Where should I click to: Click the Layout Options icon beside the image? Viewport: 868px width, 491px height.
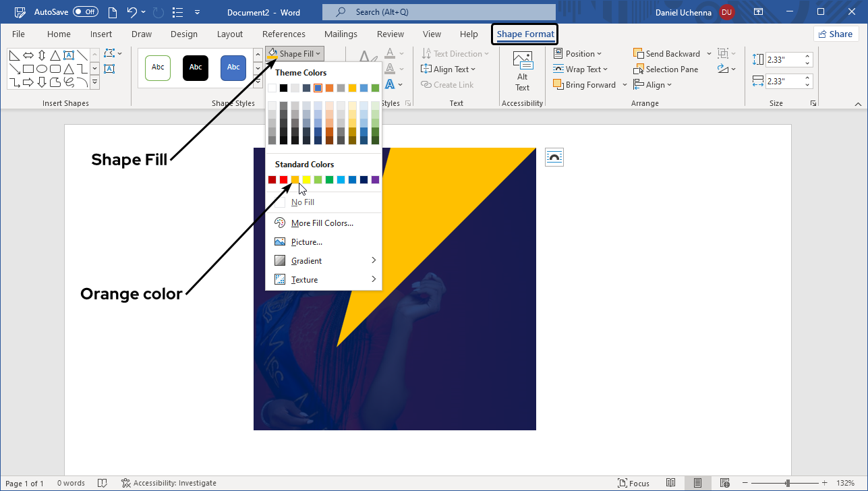(x=554, y=157)
